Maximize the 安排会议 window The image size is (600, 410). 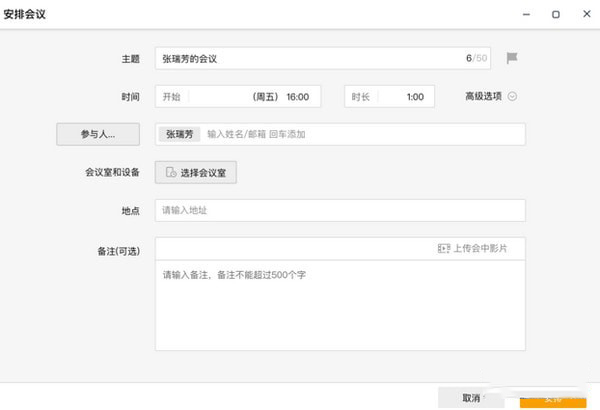point(555,15)
